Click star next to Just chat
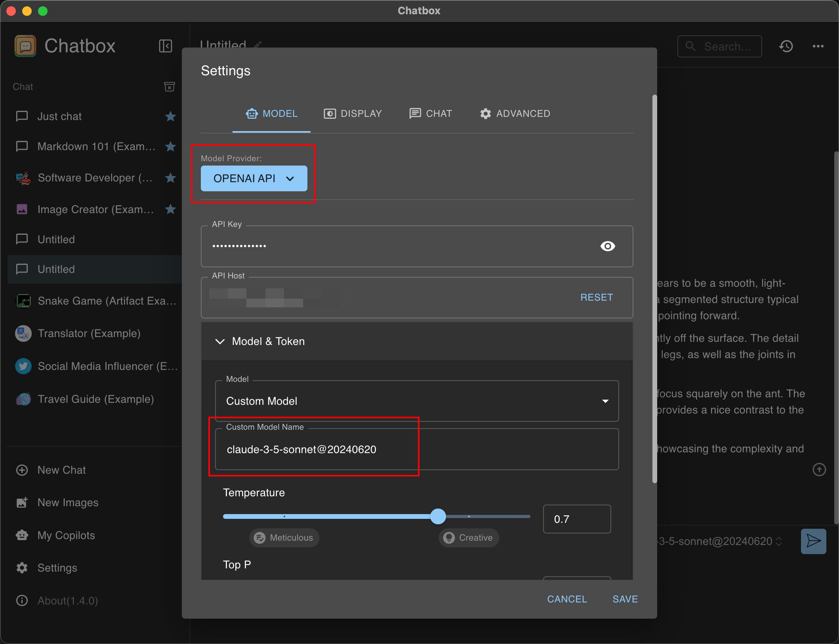 tap(170, 116)
